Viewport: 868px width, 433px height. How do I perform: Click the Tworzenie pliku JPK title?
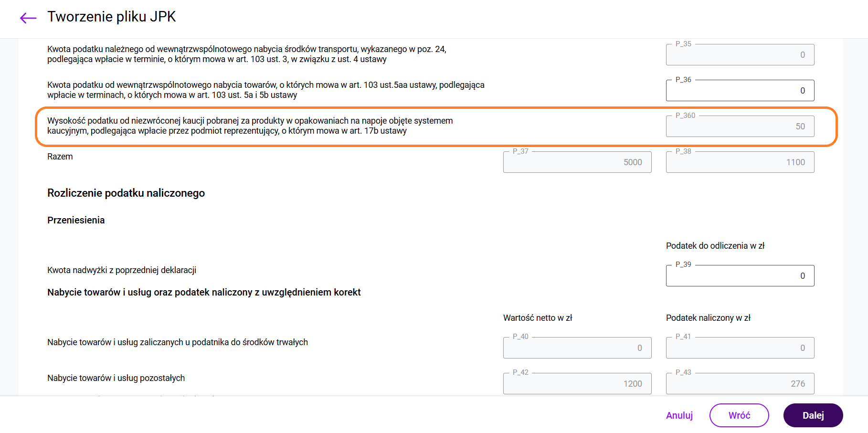click(x=111, y=17)
